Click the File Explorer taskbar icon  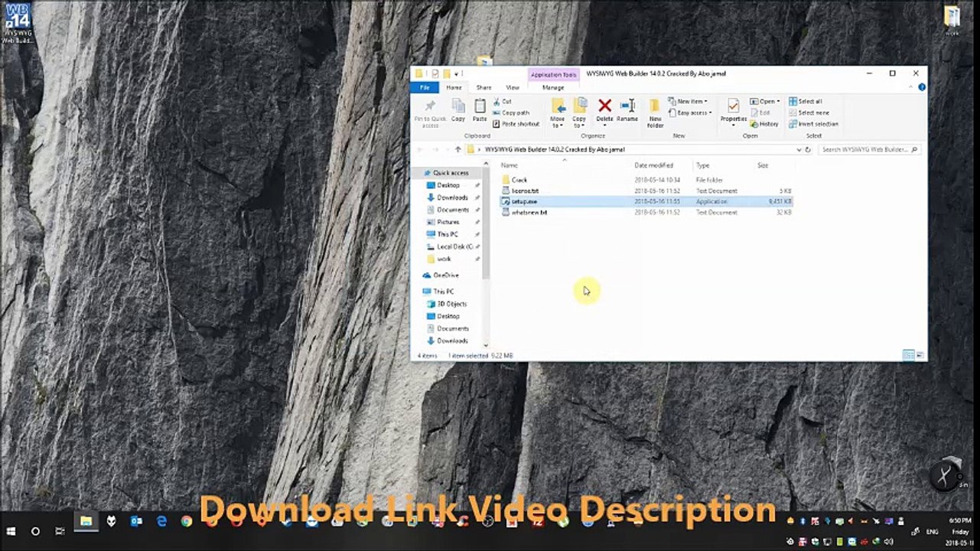pyautogui.click(x=86, y=522)
